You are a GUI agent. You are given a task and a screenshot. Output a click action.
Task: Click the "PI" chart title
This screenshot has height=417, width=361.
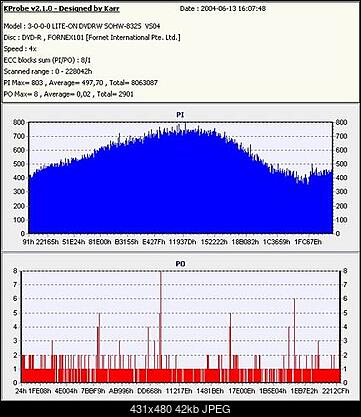pyautogui.click(x=180, y=115)
